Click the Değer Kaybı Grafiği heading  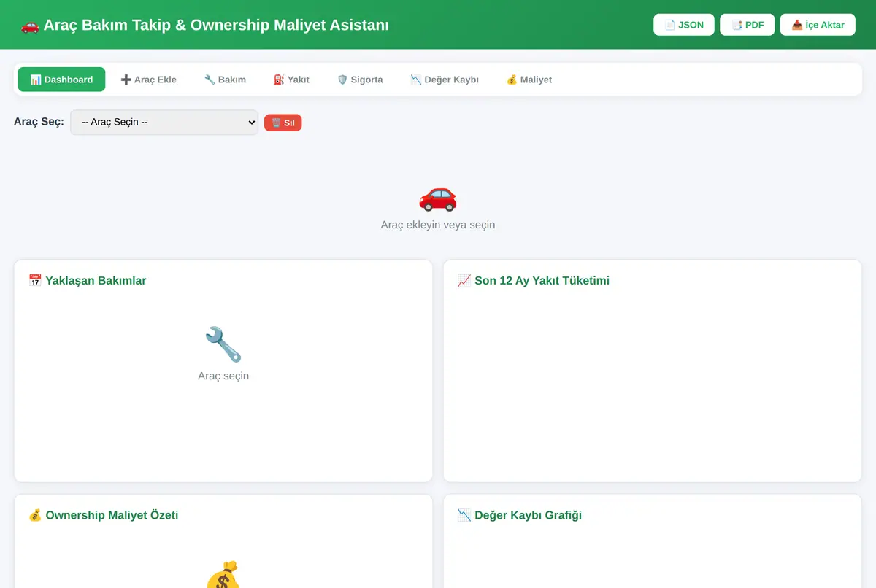(520, 516)
